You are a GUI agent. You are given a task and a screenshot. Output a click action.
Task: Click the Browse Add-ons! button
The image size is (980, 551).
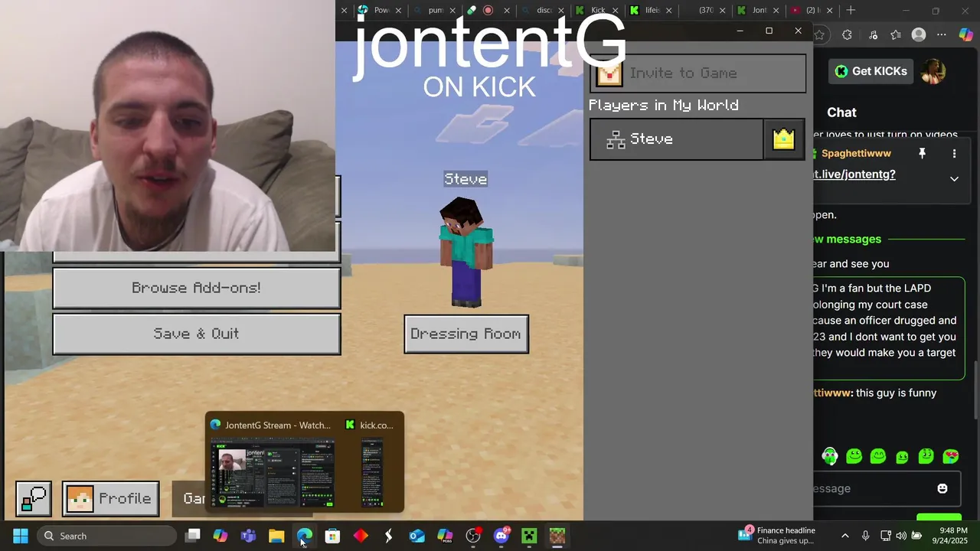[x=197, y=289]
